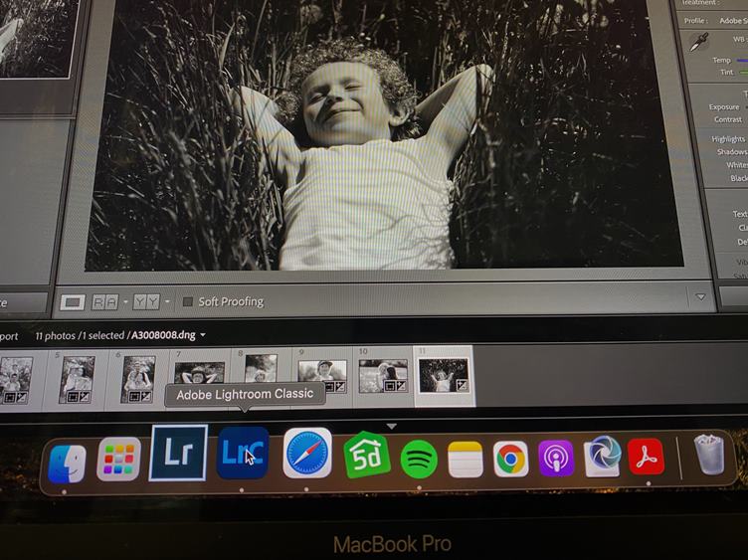The width and height of the screenshot is (748, 560).
Task: Pick the White Balance Selector eyedropper
Action: (698, 43)
